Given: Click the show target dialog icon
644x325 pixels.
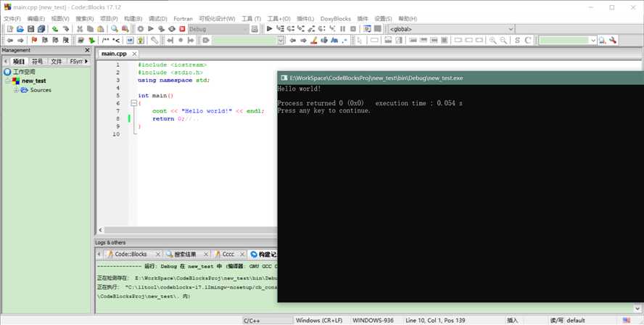Looking at the screenshot, I should click(x=255, y=29).
